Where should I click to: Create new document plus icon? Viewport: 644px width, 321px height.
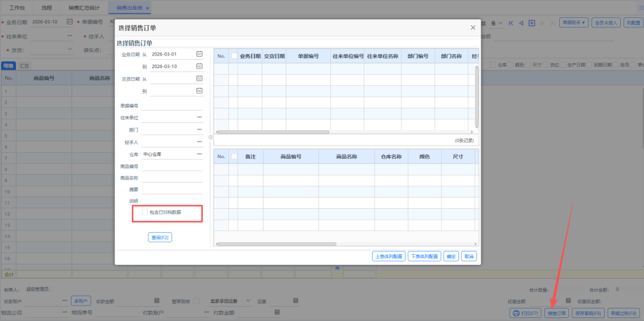(532, 23)
